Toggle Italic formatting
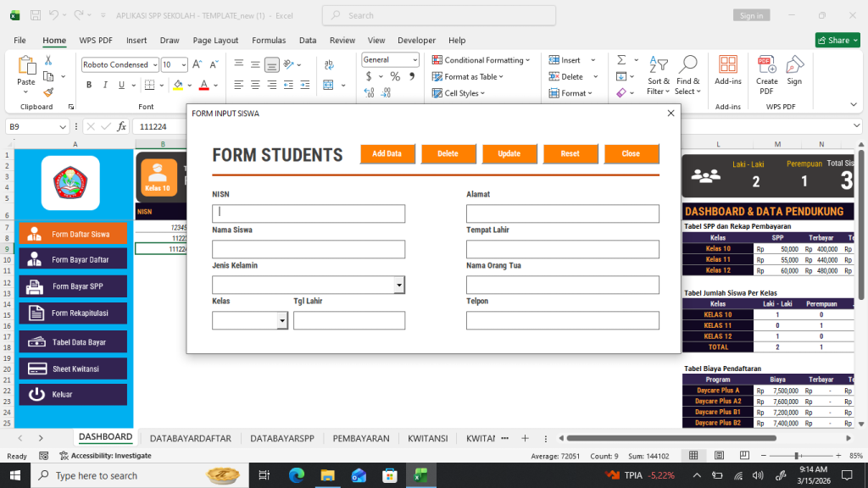 105,85
